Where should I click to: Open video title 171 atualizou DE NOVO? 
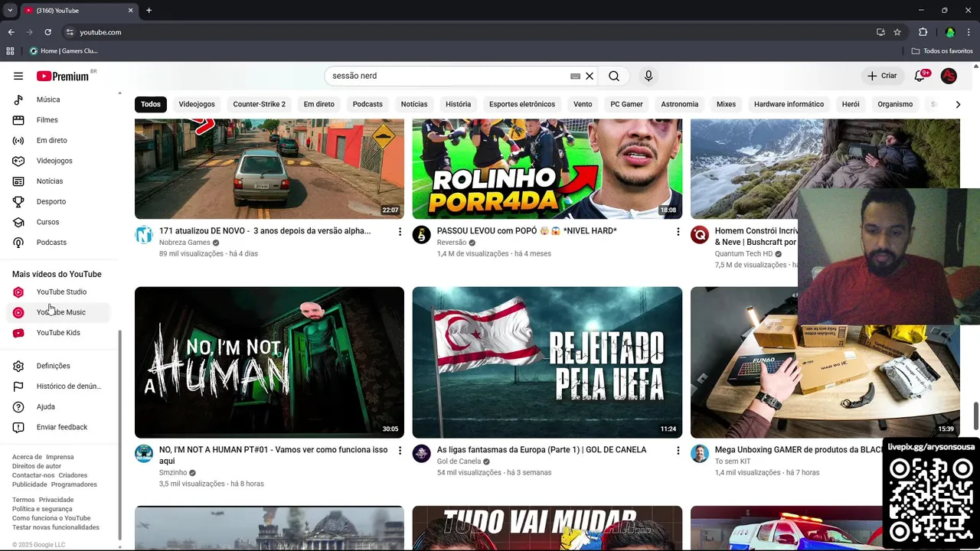tap(265, 231)
